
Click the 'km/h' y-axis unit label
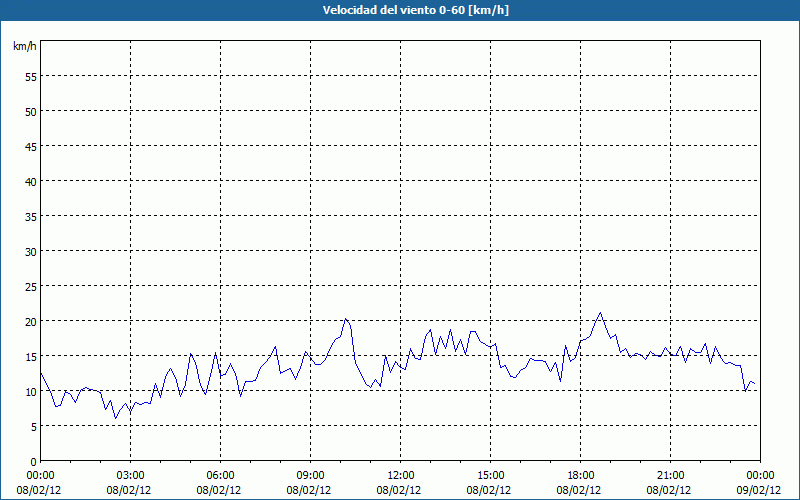pyautogui.click(x=25, y=46)
